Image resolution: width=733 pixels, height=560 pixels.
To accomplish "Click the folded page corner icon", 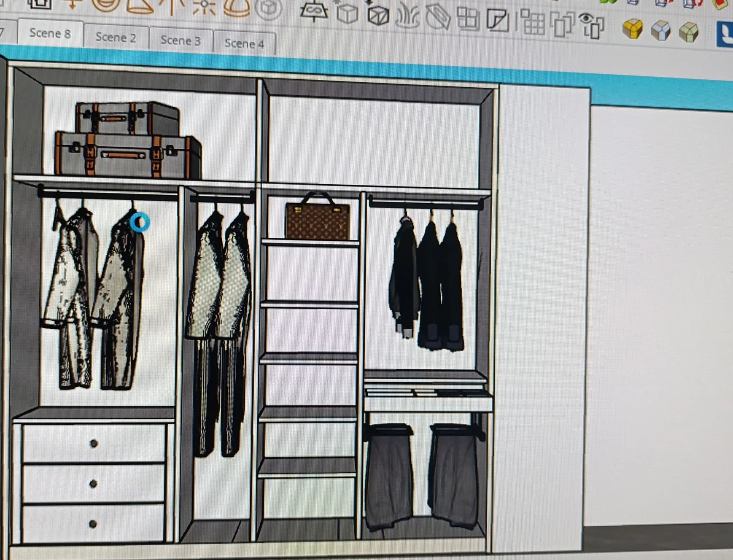I will pos(497,20).
